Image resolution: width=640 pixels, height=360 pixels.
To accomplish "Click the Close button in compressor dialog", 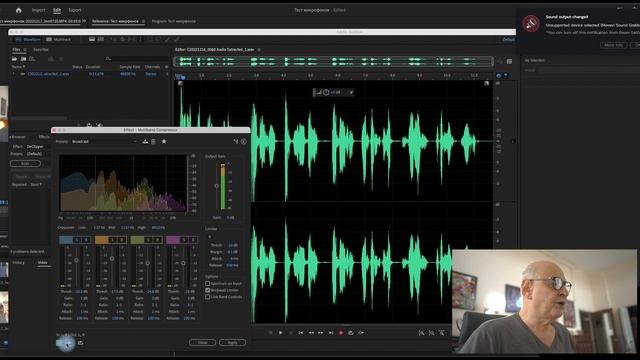I will point(202,342).
